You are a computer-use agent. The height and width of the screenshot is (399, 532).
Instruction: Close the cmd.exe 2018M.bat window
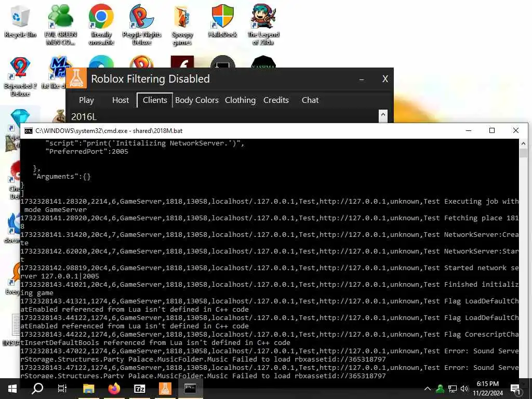pyautogui.click(x=516, y=130)
